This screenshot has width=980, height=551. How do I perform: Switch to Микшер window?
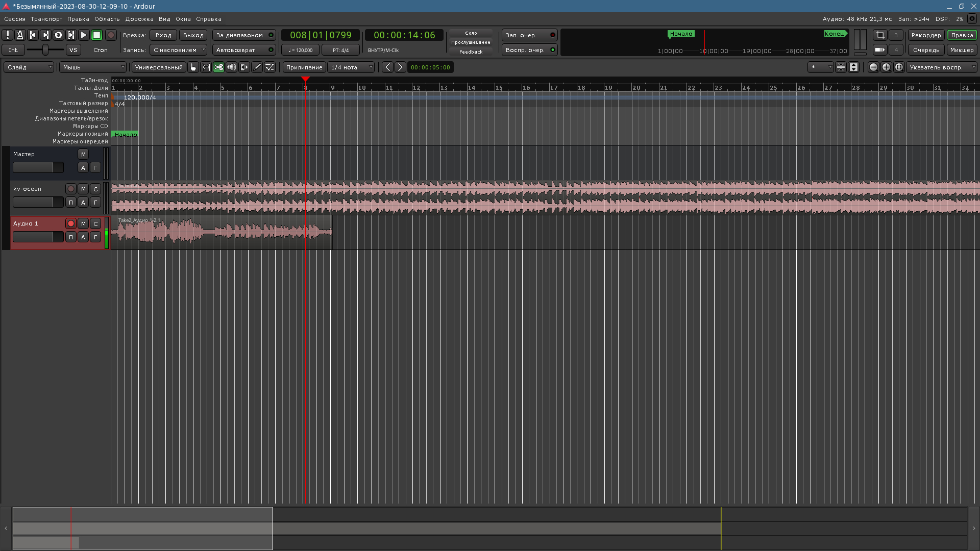(x=962, y=50)
